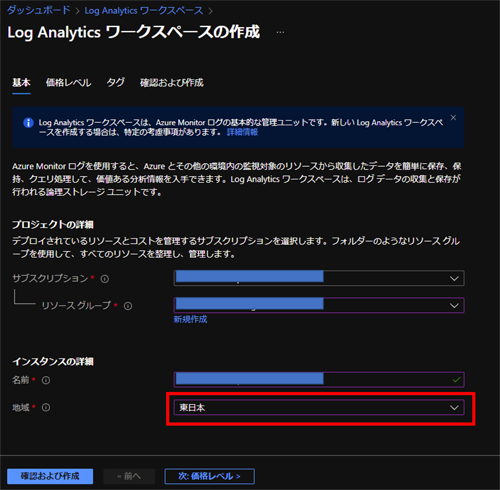Click the 次: 価格レベル button

(209, 476)
